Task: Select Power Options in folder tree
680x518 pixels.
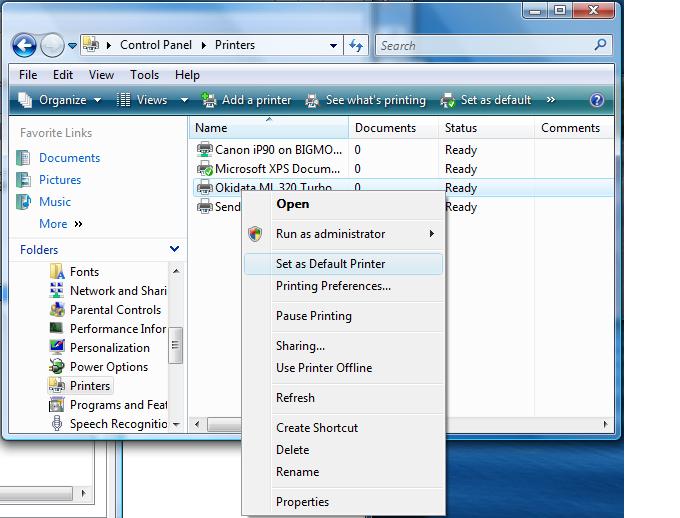Action: coord(108,367)
